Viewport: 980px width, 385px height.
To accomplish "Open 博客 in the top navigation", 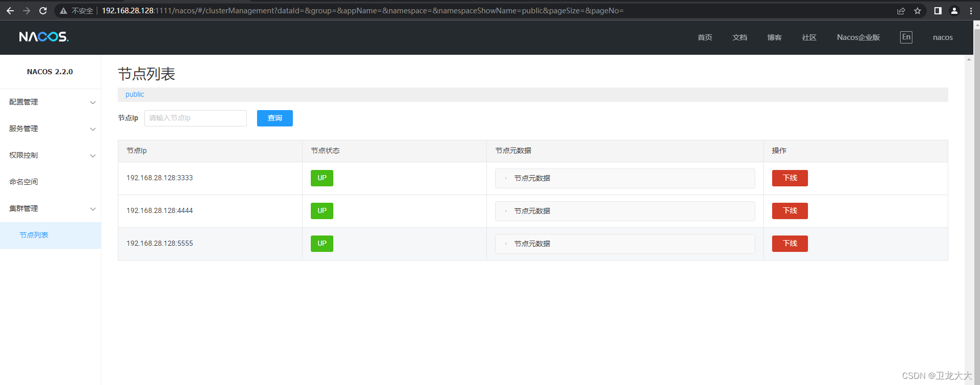I will point(775,37).
